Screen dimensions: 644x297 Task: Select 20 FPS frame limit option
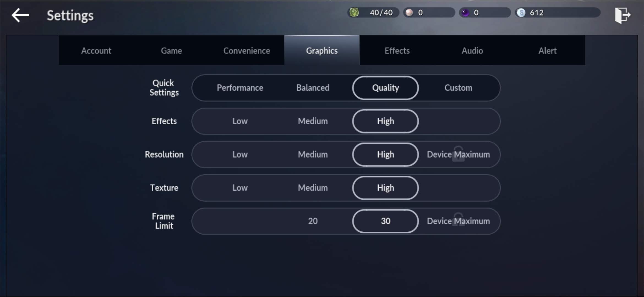coord(313,221)
